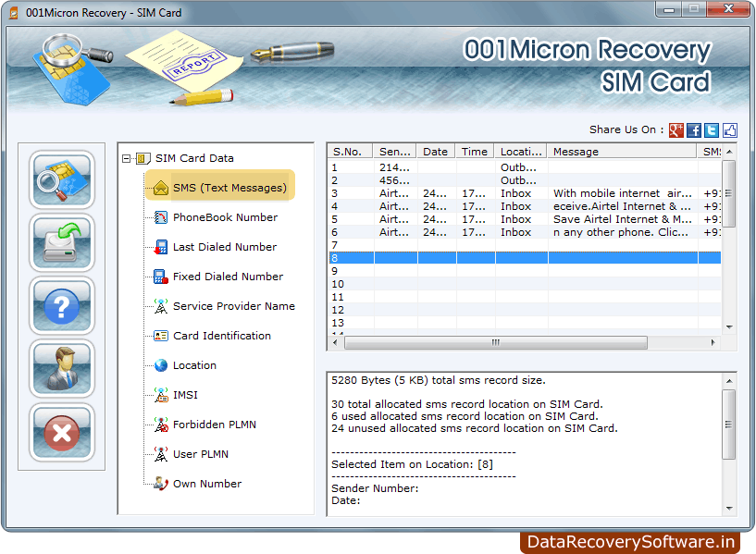
Task: Select Last Dialed Number entry
Action: [225, 247]
